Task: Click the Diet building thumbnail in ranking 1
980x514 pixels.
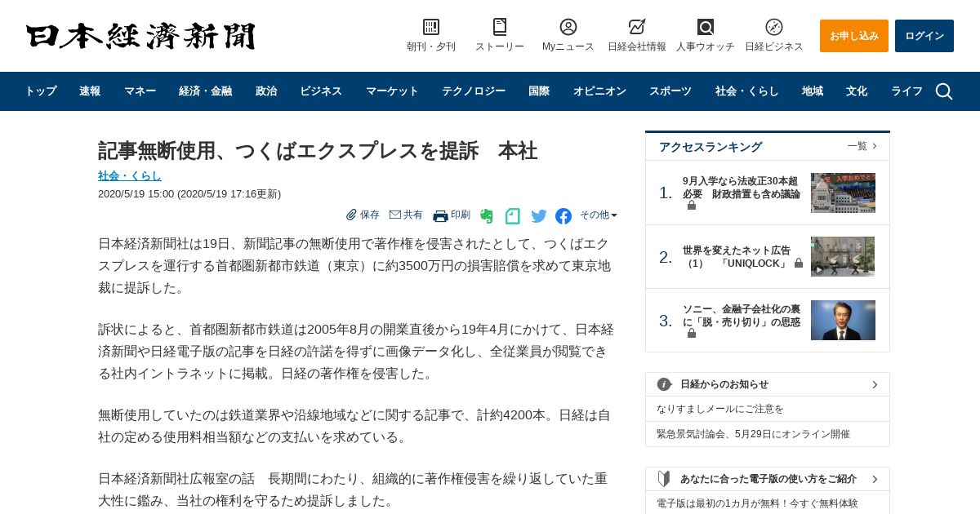Action: point(843,193)
